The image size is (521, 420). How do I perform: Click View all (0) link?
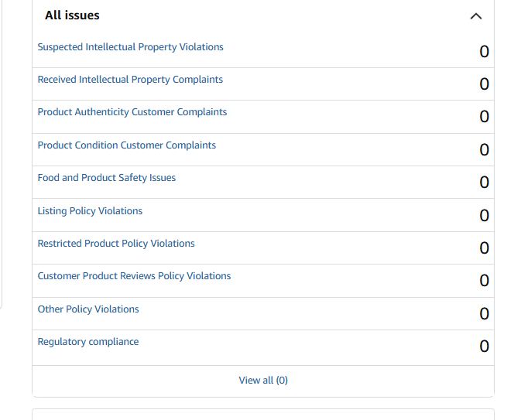(x=263, y=381)
